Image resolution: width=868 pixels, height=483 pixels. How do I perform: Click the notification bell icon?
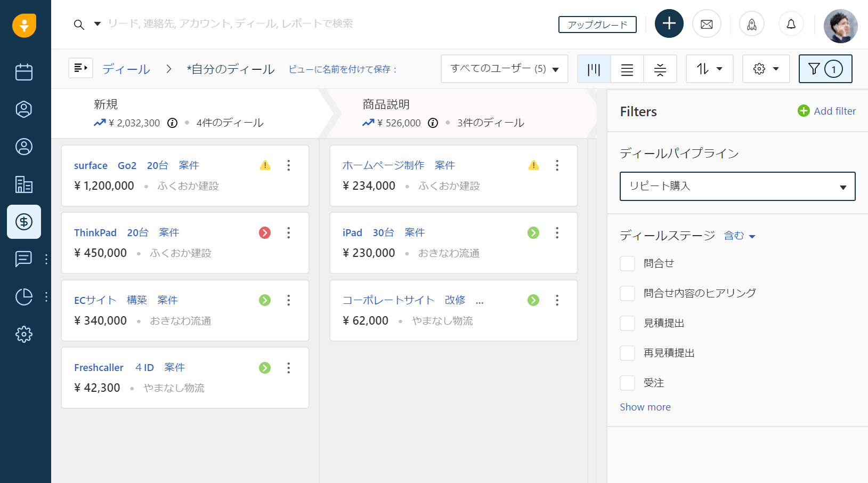pyautogui.click(x=791, y=24)
